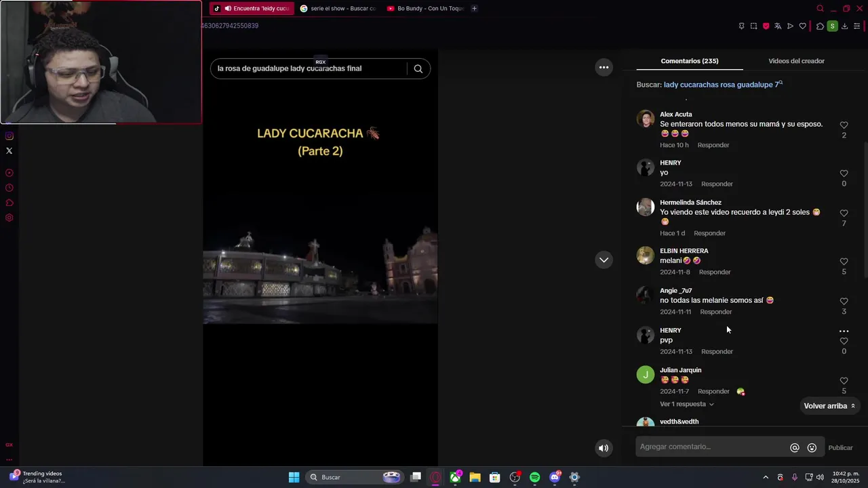Like ELBIN HERRERA's comment
Viewport: 868px width, 488px height.
click(844, 262)
